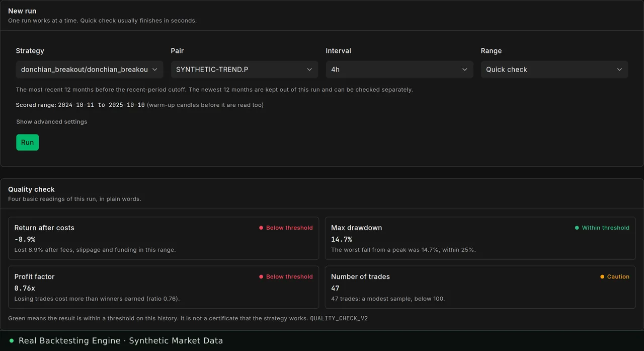This screenshot has height=351, width=644.
Task: Click the green status dot in footer bar
Action: pyautogui.click(x=12, y=341)
